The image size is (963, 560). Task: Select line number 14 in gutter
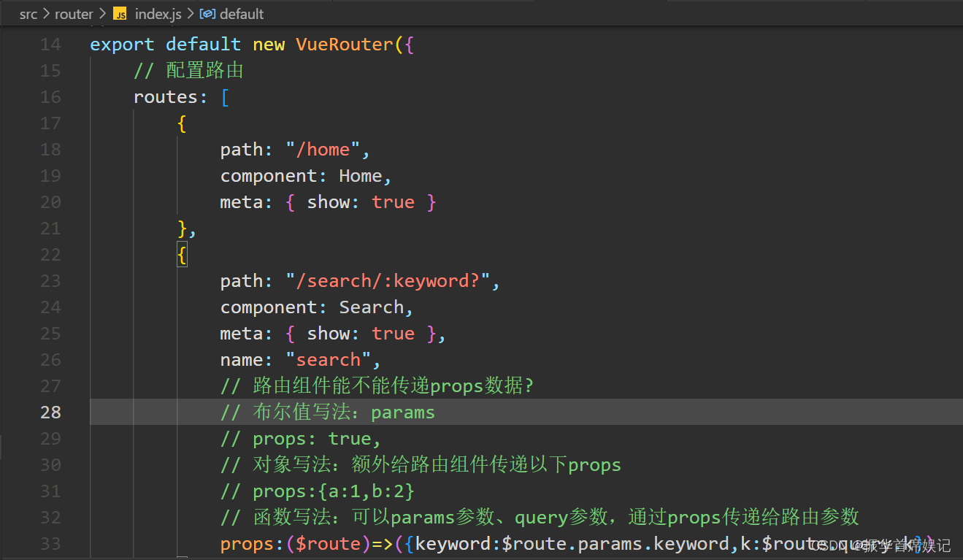click(x=50, y=45)
